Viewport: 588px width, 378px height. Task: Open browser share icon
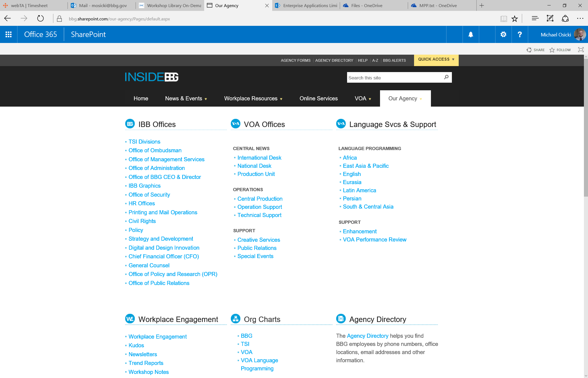tap(565, 18)
